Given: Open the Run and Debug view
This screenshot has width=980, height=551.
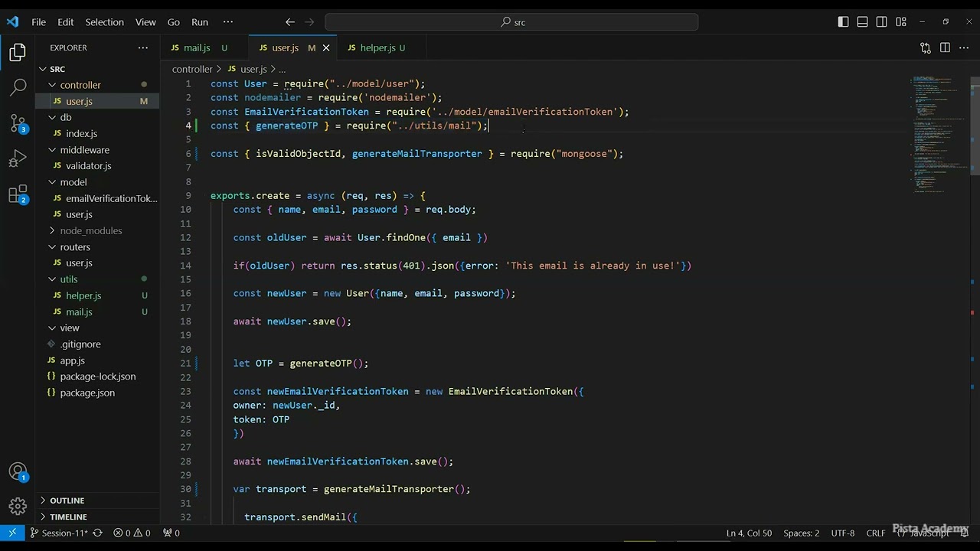Looking at the screenshot, I should (x=18, y=158).
